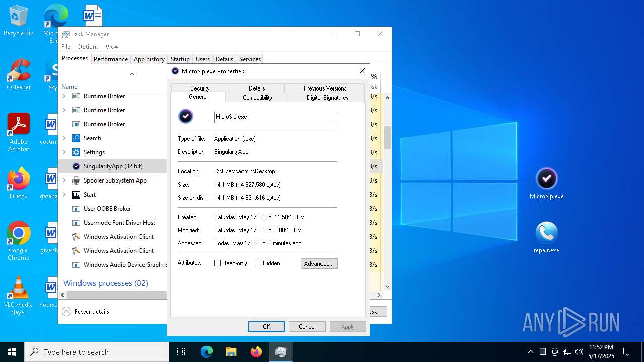Open Microsoft Edge from the taskbar
Viewport: 644px width, 362px height.
point(207,352)
